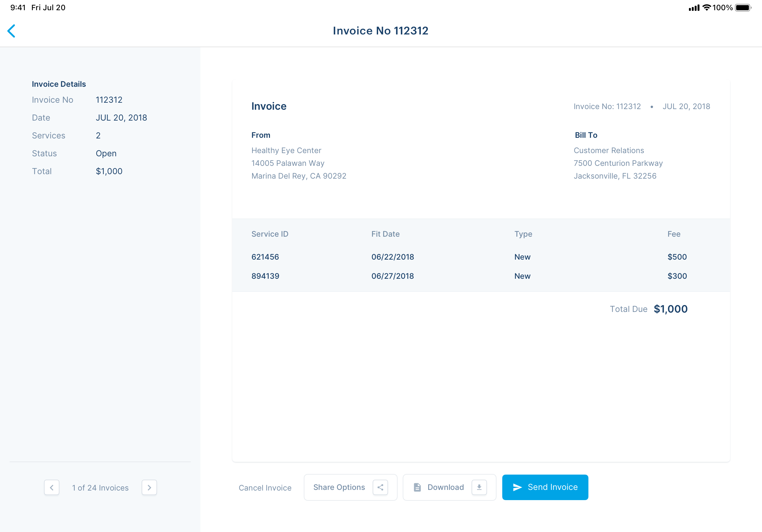762x532 pixels.
Task: Tap the 9:41 clock in status bar
Action: click(x=18, y=7)
